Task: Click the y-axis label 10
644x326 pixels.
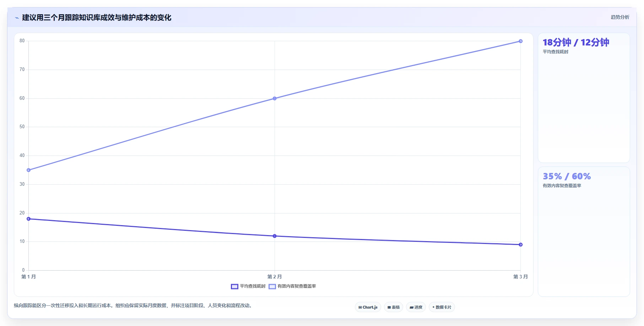Action: [x=22, y=241]
